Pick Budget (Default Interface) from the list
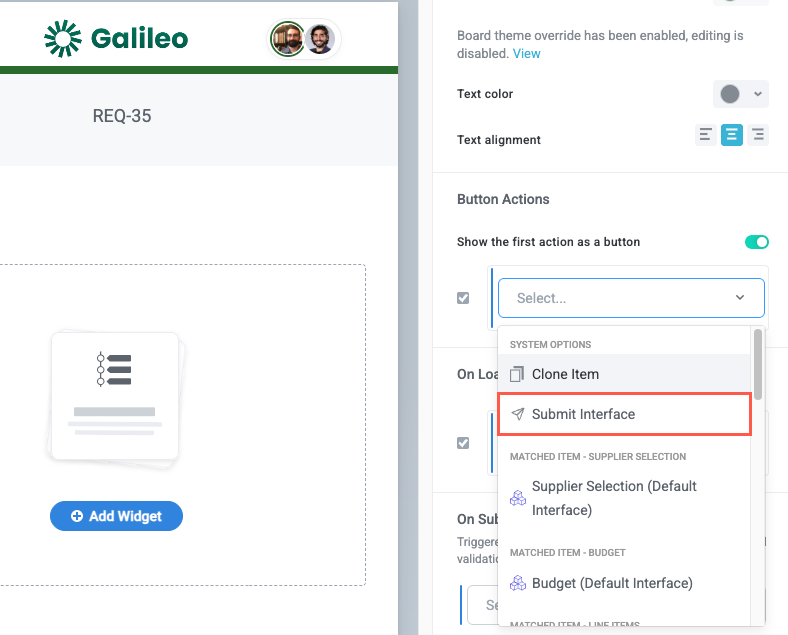Screen dimensions: 788x635 [x=611, y=583]
